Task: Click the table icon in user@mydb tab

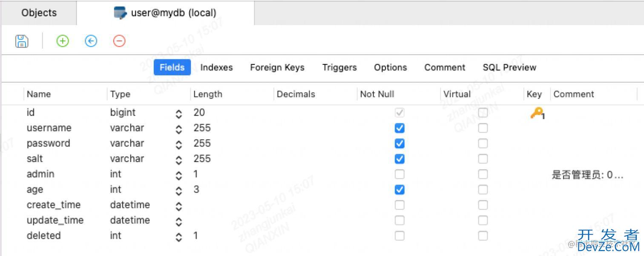Action: tap(121, 13)
